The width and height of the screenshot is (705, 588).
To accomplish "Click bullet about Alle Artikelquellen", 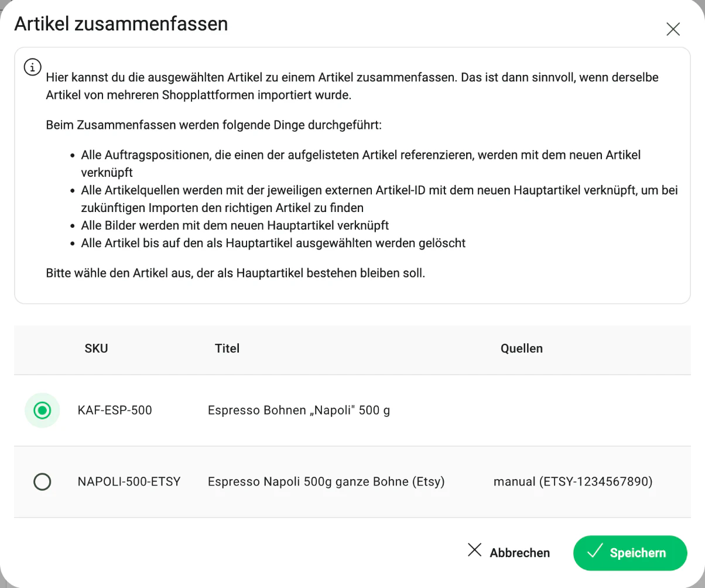I will (379, 199).
